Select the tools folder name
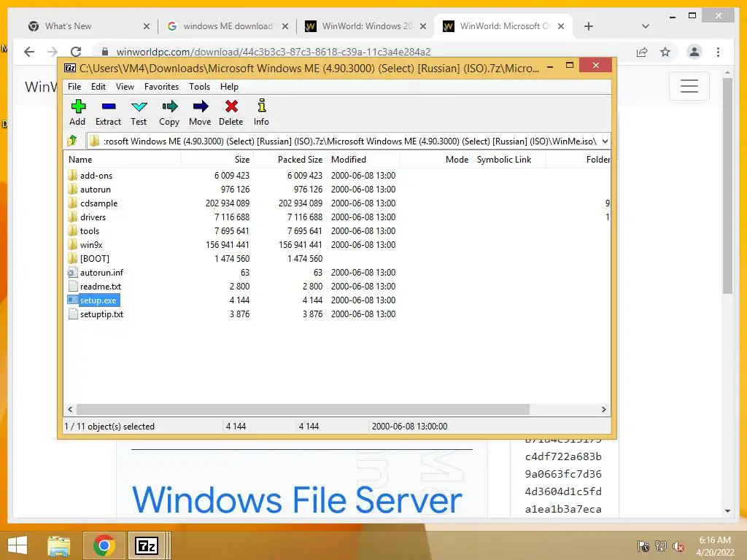 click(x=90, y=231)
